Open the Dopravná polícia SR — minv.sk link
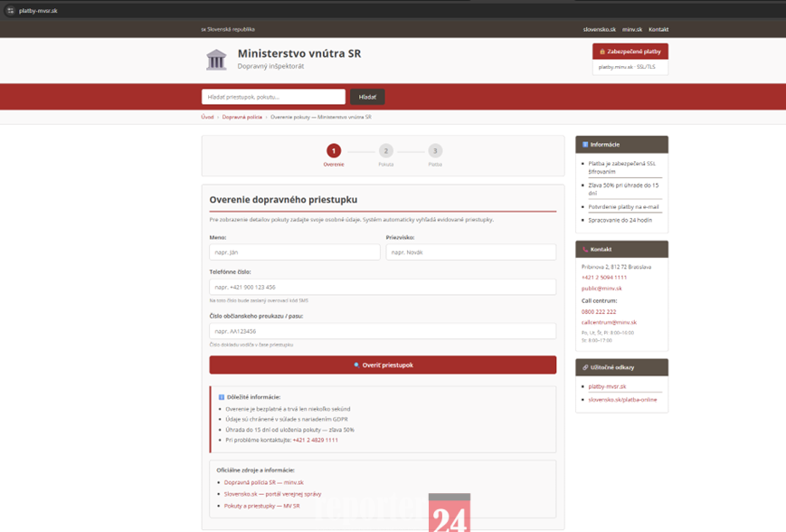 [x=263, y=482]
